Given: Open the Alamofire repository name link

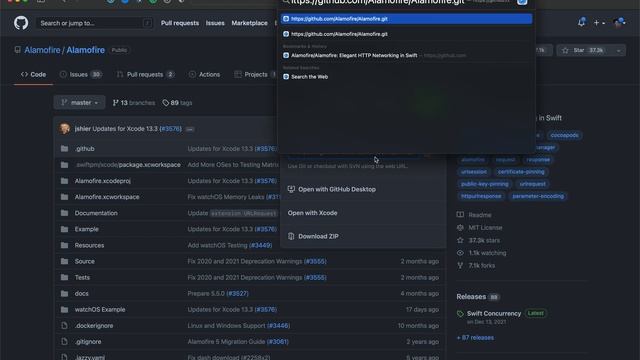Looking at the screenshot, I should coord(86,50).
